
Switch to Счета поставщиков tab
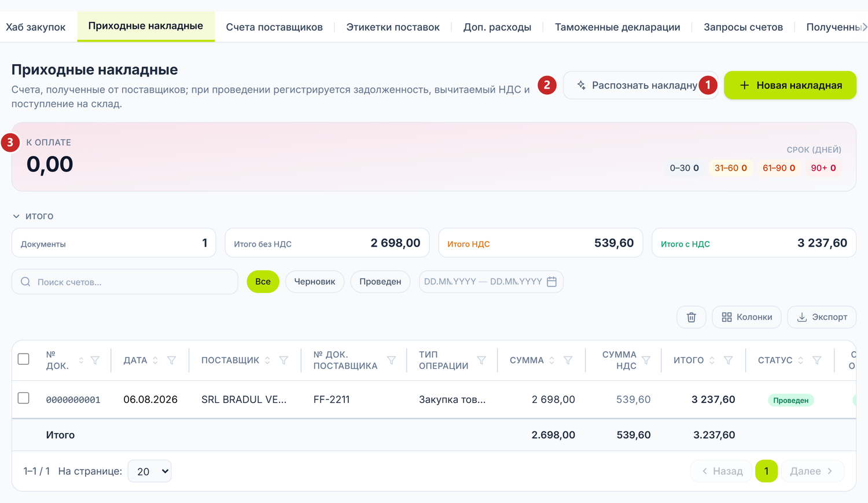274,27
